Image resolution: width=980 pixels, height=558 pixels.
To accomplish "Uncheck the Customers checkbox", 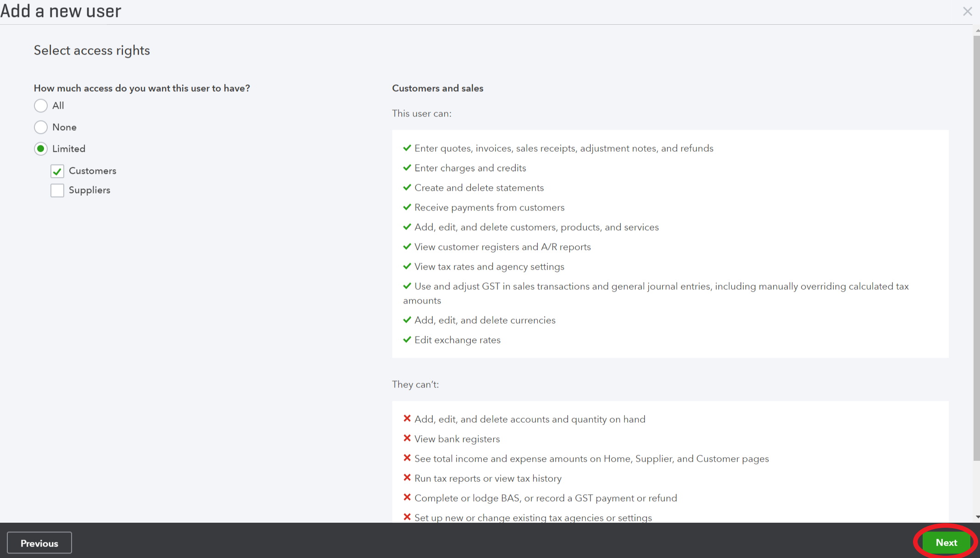I will [x=57, y=171].
